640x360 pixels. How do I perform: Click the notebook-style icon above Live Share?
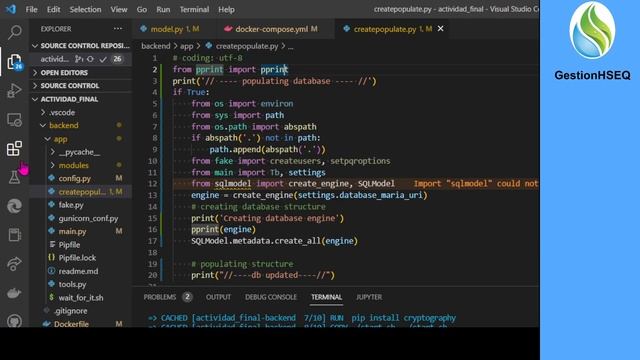coord(15,235)
